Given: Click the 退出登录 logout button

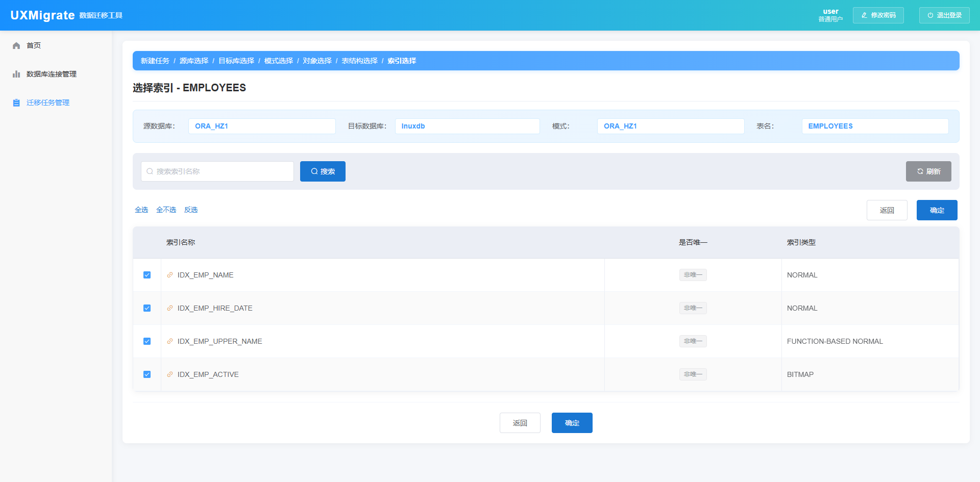Looking at the screenshot, I should 944,15.
